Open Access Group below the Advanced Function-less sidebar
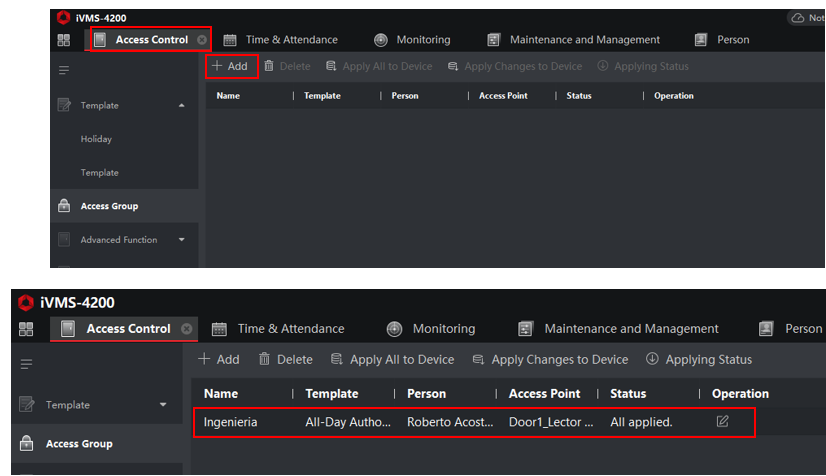This screenshot has height=476, width=826. coord(79,444)
